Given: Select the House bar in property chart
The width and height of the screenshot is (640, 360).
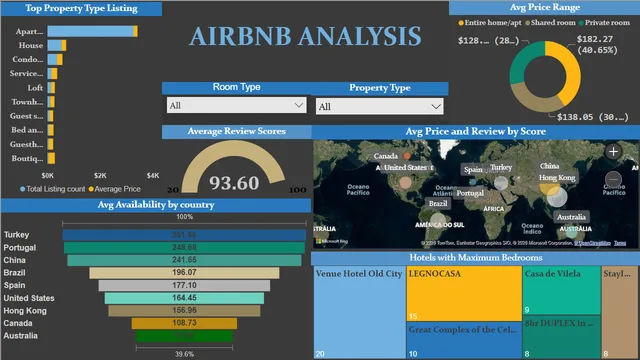Looking at the screenshot, I should pos(57,45).
